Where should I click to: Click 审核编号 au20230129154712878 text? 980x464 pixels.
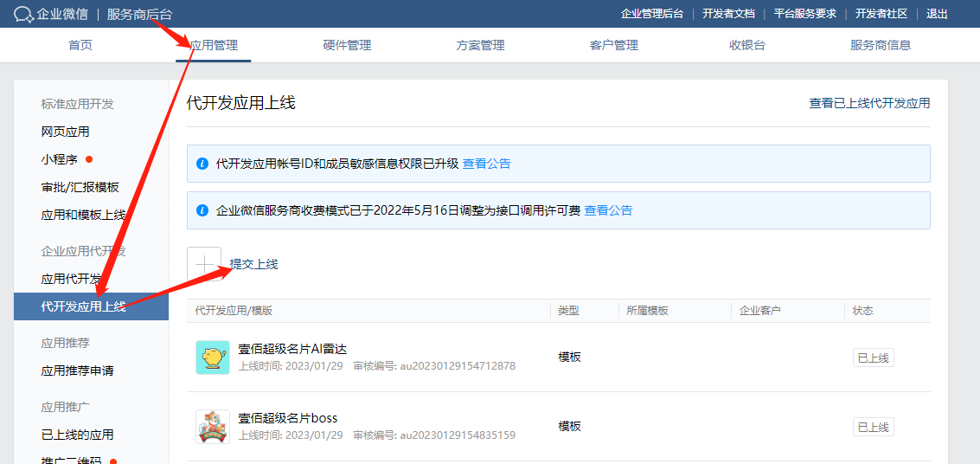click(x=434, y=366)
